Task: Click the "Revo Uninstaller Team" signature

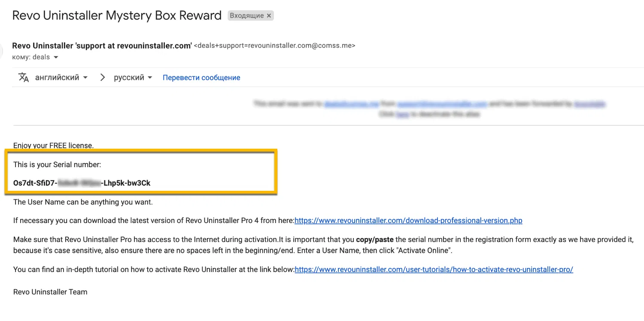Action: 50,292
